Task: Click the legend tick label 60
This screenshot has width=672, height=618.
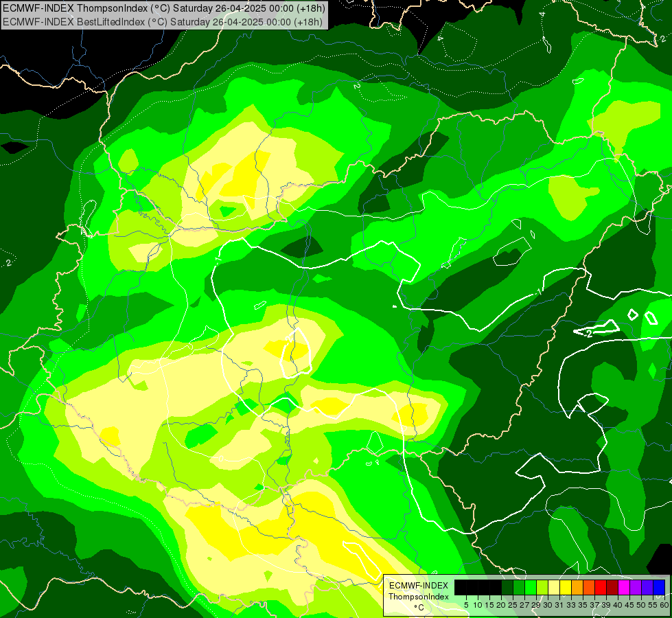Action: 664,605
